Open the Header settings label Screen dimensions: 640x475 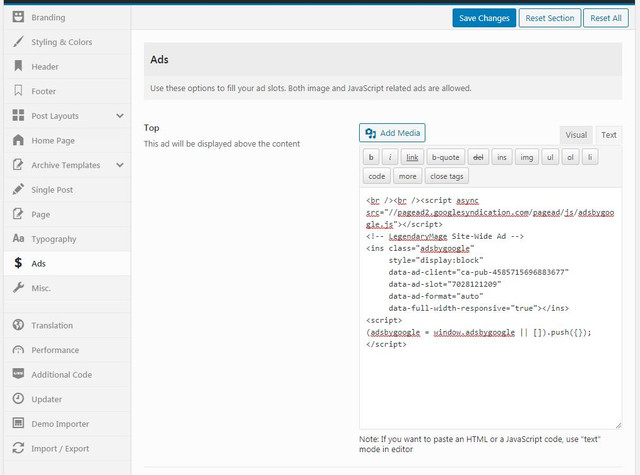pyautogui.click(x=45, y=67)
